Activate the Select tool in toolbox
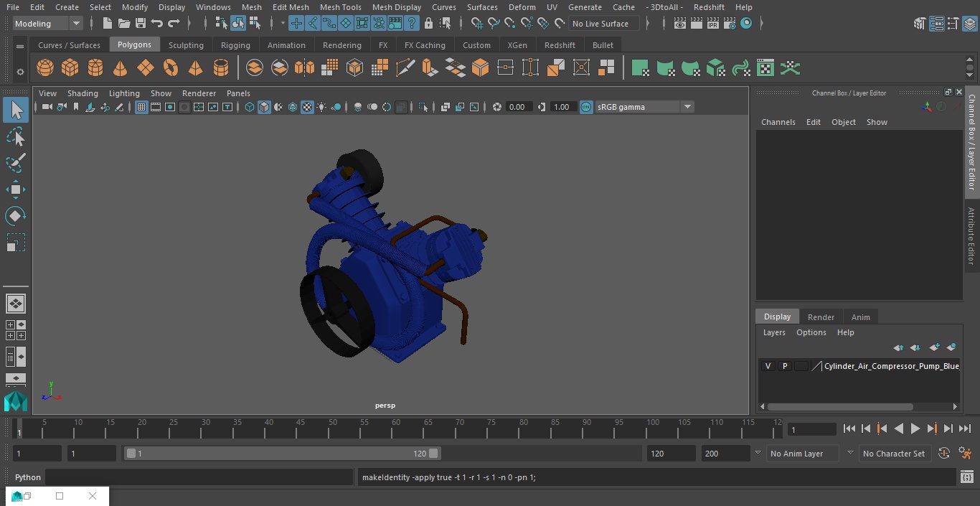The width and height of the screenshot is (980, 506). (15, 110)
